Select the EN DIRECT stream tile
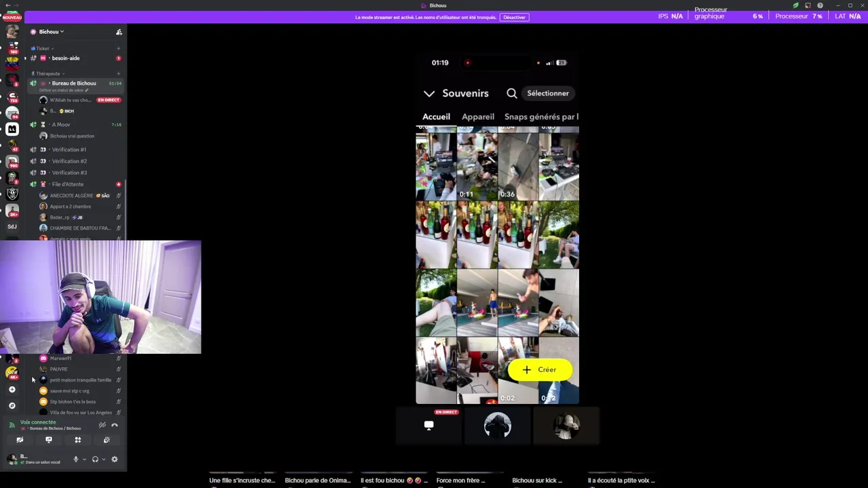This screenshot has width=868, height=488. pyautogui.click(x=429, y=426)
